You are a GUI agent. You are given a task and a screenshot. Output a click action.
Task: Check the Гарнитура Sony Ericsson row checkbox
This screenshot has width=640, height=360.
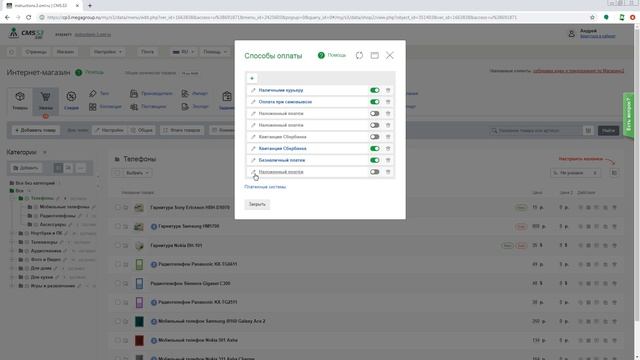click(118, 207)
